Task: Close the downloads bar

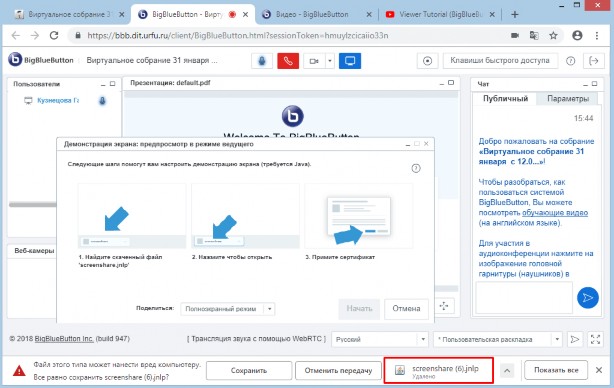Action: (x=599, y=370)
